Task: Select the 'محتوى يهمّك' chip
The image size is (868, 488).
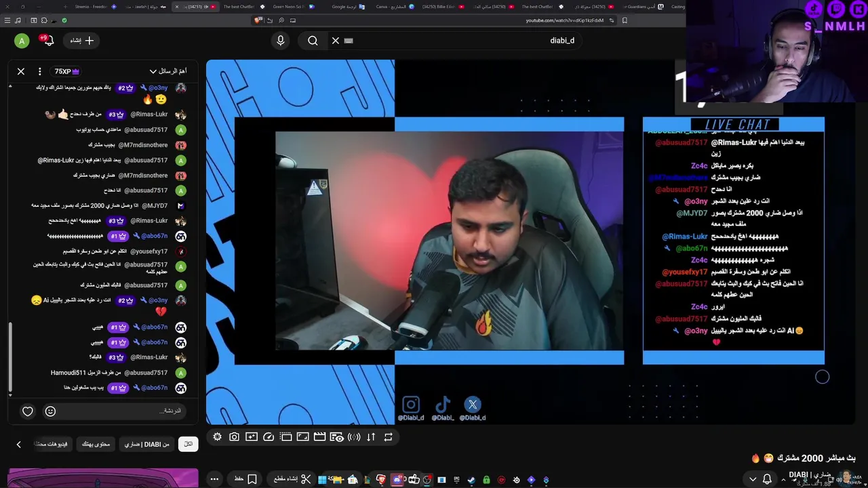Action: coord(96,444)
